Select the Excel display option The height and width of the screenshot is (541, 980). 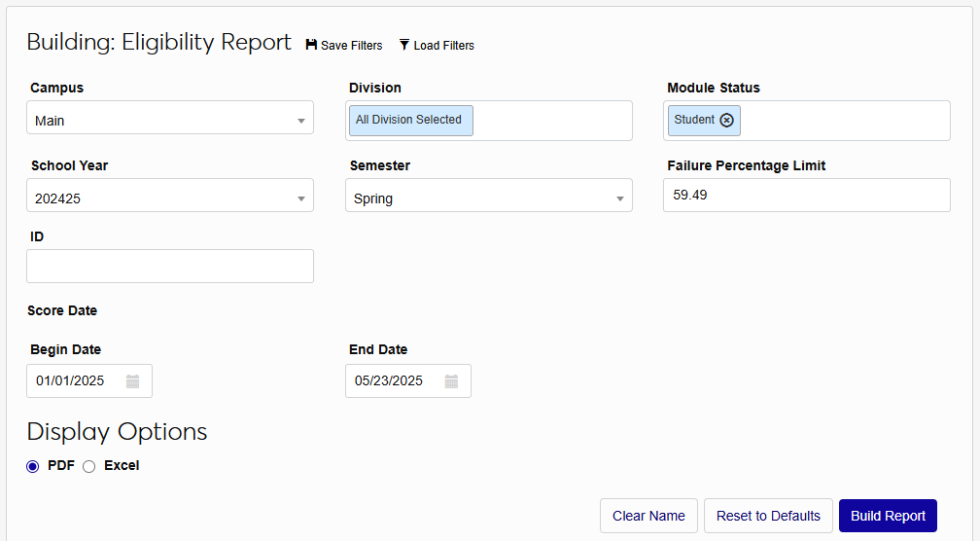(x=89, y=466)
